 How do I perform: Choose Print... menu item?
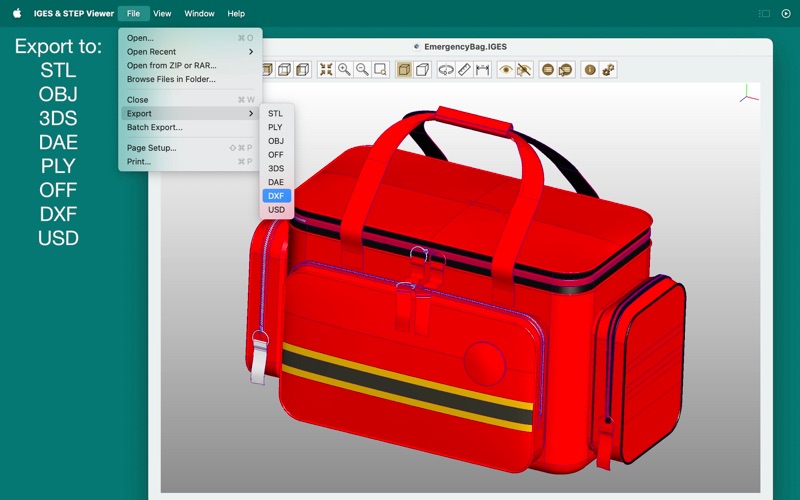coord(190,162)
